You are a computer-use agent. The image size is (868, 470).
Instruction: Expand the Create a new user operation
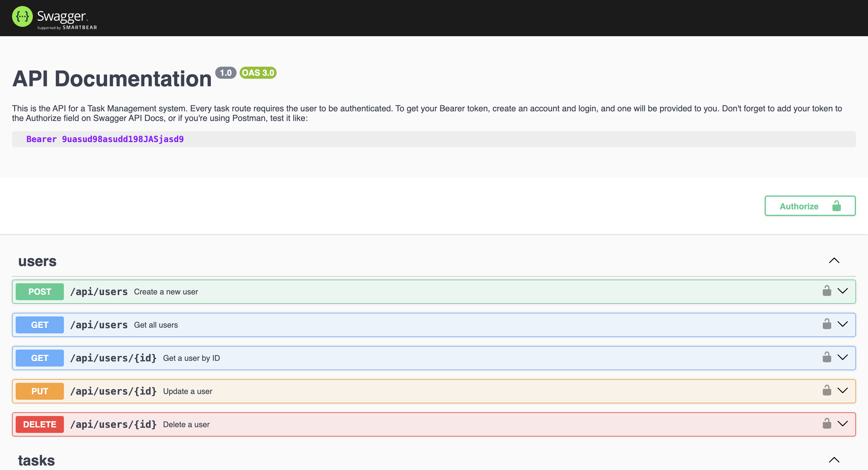click(842, 291)
